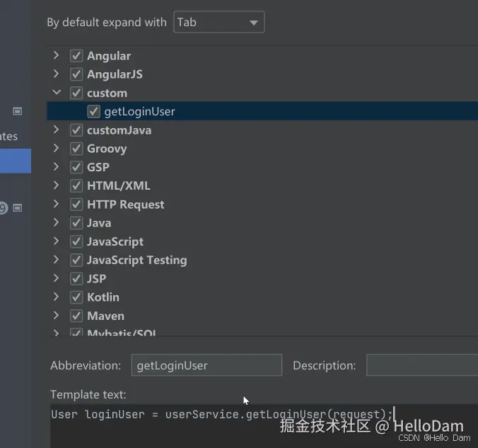Expand the GSP template group
Screen dimensions: 478x448
point(56,166)
